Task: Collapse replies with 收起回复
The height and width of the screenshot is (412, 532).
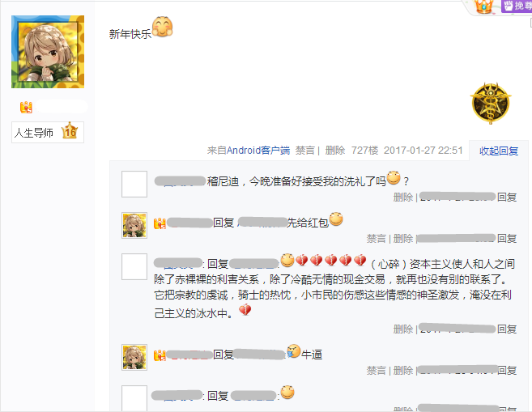Action: click(x=499, y=151)
